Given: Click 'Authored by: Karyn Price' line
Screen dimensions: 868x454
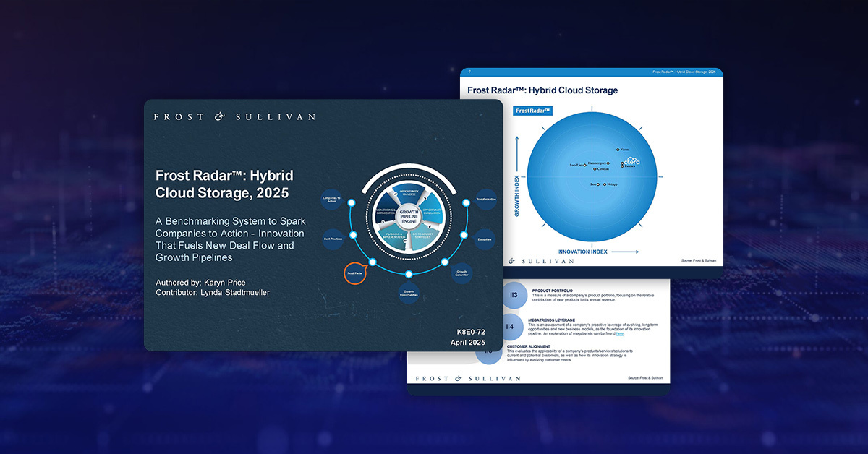Looking at the screenshot, I should click(x=199, y=281).
